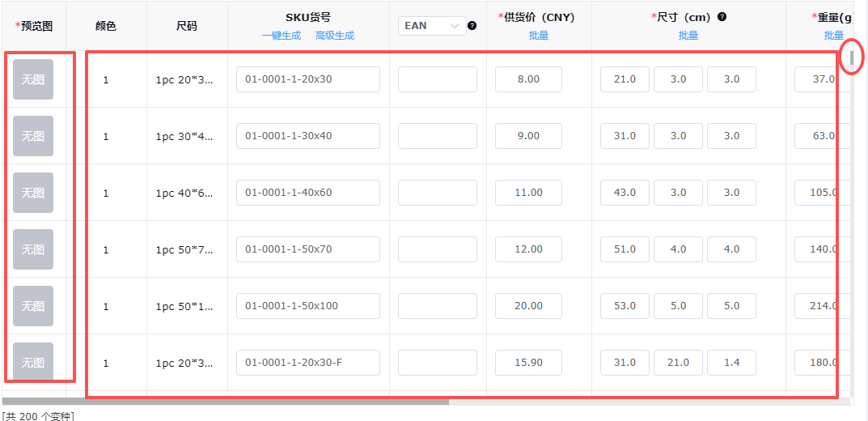Click the dimension field showing 51.0

(625, 249)
